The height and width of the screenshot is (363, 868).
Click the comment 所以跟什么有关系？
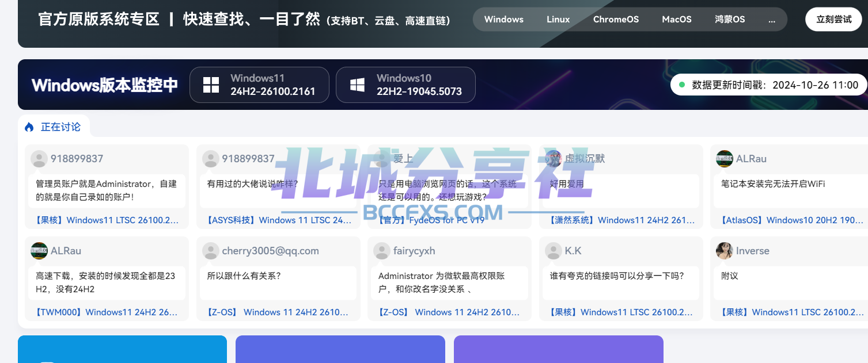244,276
